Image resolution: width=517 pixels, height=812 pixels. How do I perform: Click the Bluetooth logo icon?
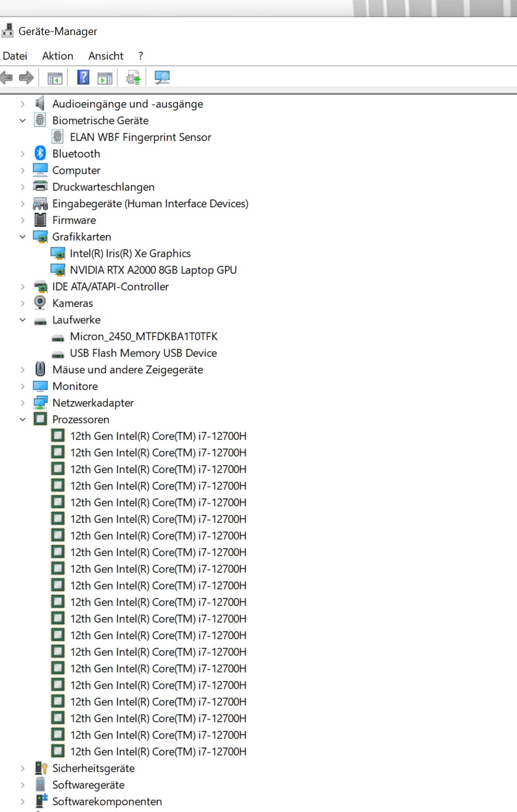(40, 154)
